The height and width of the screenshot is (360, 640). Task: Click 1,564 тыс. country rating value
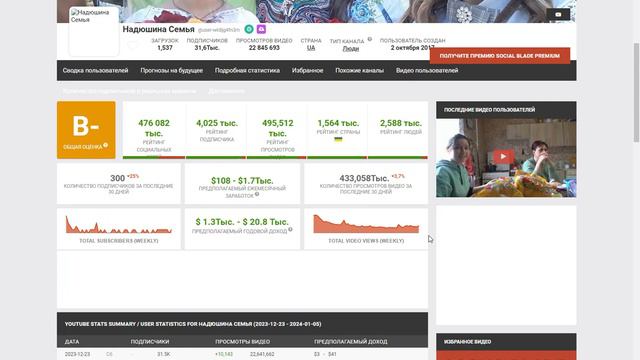338,123
